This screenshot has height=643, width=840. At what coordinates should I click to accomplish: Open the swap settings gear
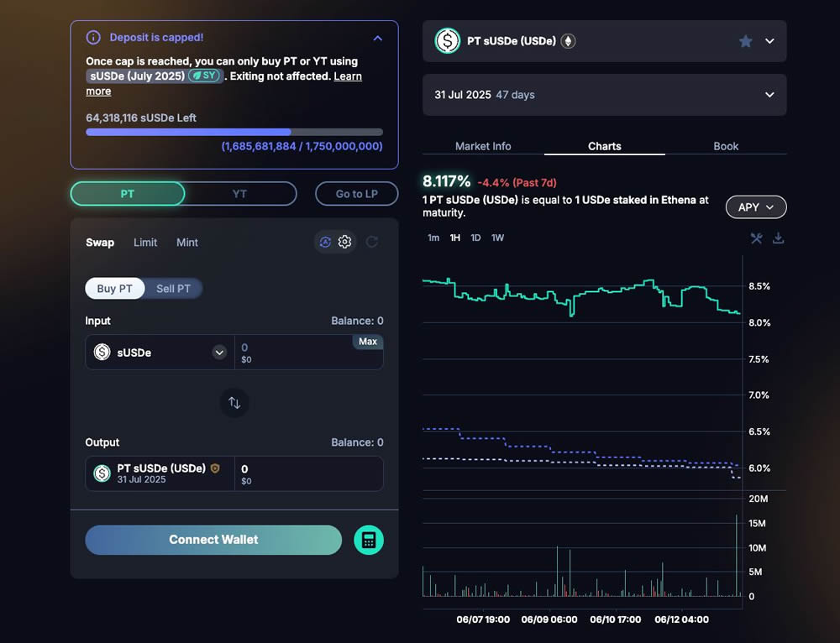click(344, 242)
